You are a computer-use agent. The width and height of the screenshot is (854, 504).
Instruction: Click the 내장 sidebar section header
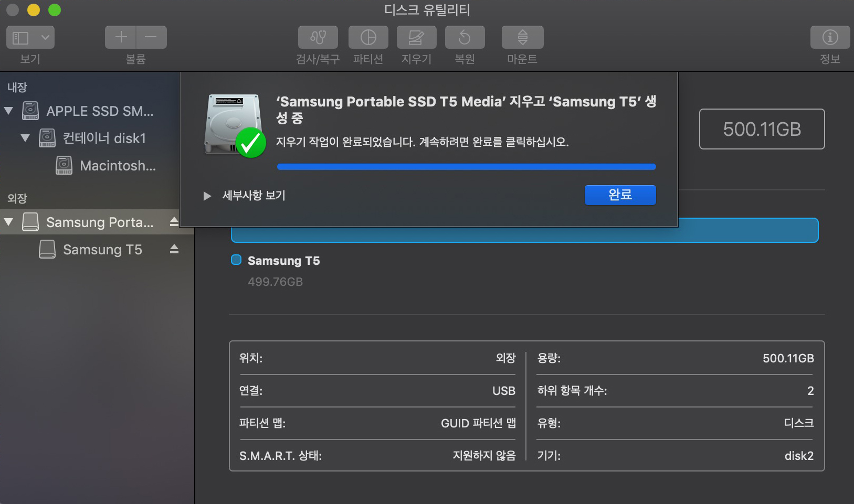pos(17,88)
